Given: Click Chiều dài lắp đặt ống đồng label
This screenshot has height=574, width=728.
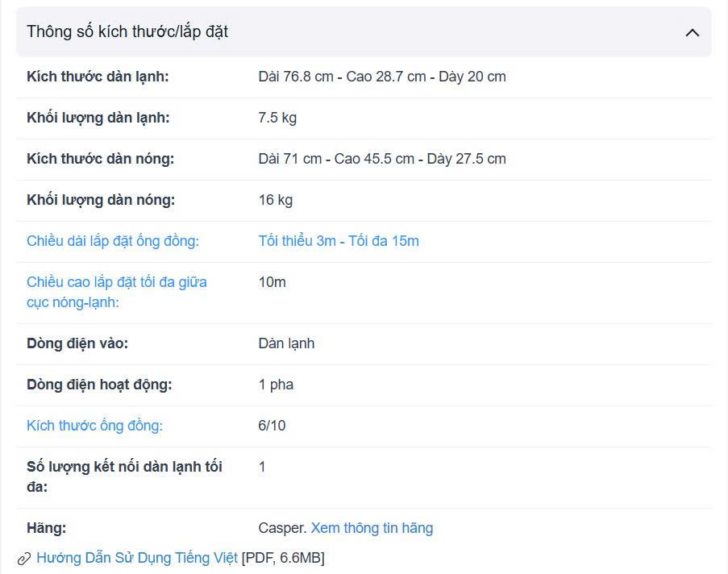Looking at the screenshot, I should tap(113, 241).
